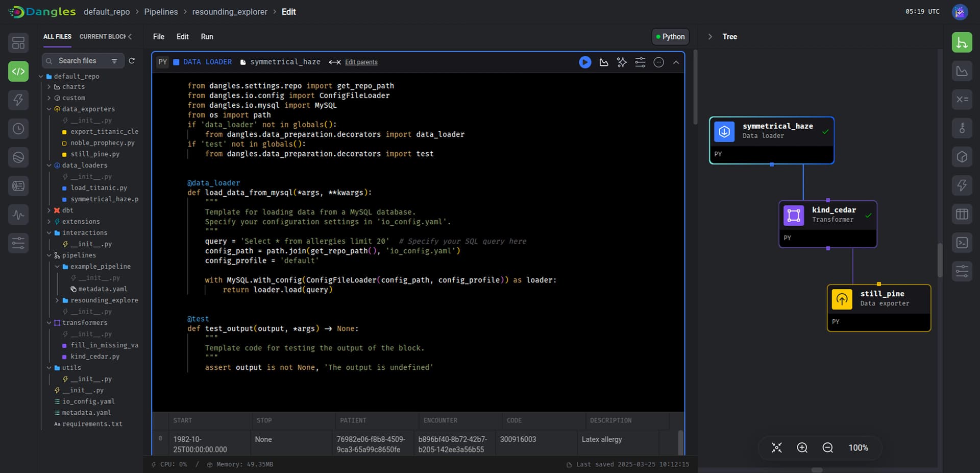Run the symmetrical_haze block with play button

click(x=585, y=62)
